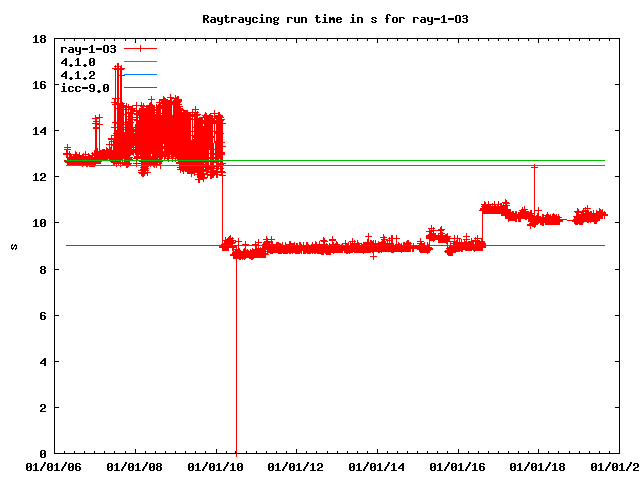Click x-axis date label 01/01/06
This screenshot has height=480, width=640.
pyautogui.click(x=52, y=467)
